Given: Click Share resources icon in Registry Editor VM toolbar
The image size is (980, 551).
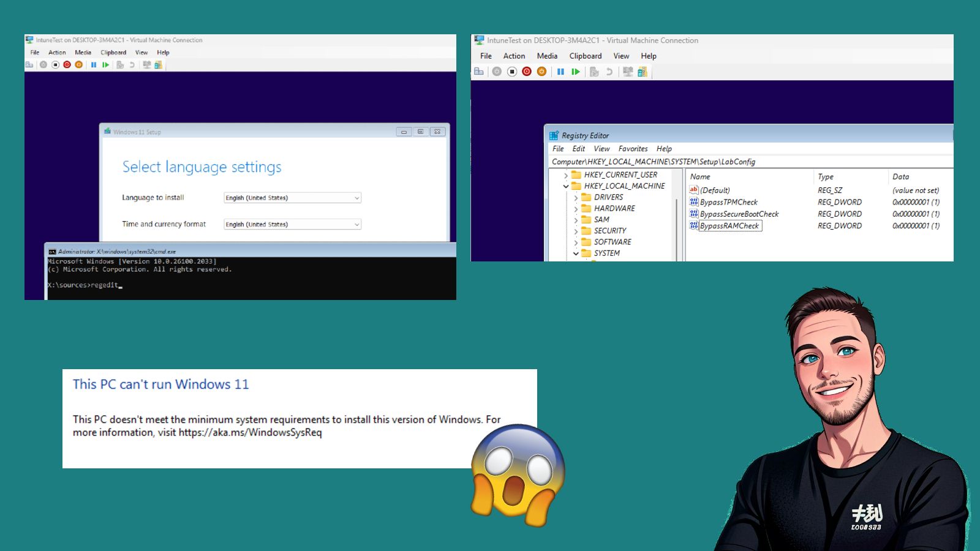Looking at the screenshot, I should pos(642,72).
